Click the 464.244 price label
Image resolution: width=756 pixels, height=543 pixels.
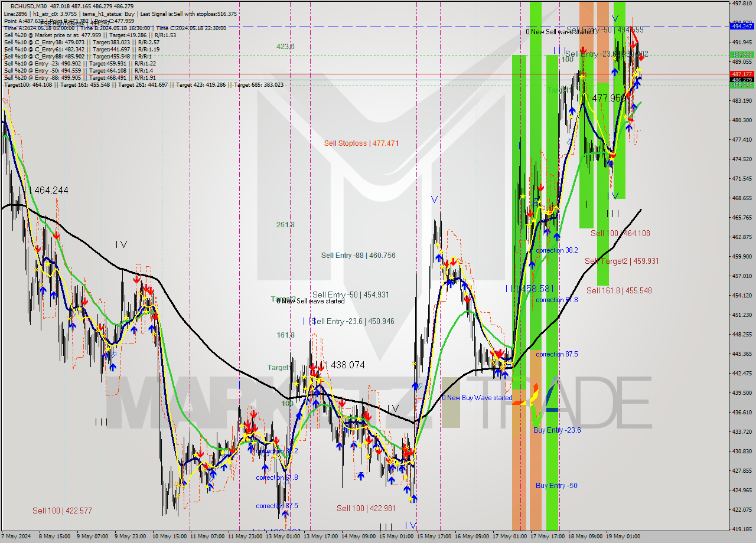point(51,190)
